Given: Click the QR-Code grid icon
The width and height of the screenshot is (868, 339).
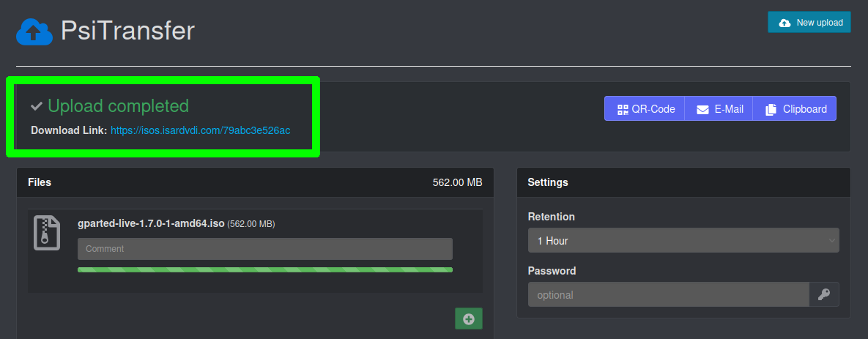Looking at the screenshot, I should tap(623, 109).
